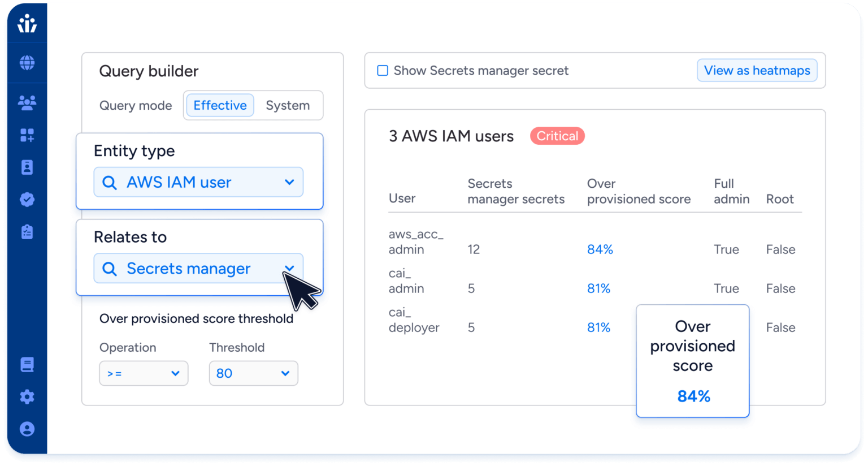Enable Show Secrets manager secret checkbox
This screenshot has width=868, height=466.
(x=383, y=71)
